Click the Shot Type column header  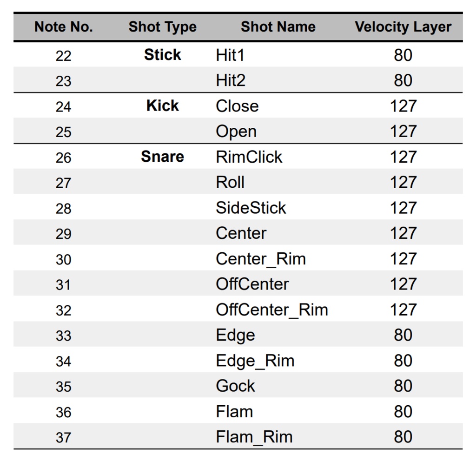click(162, 27)
